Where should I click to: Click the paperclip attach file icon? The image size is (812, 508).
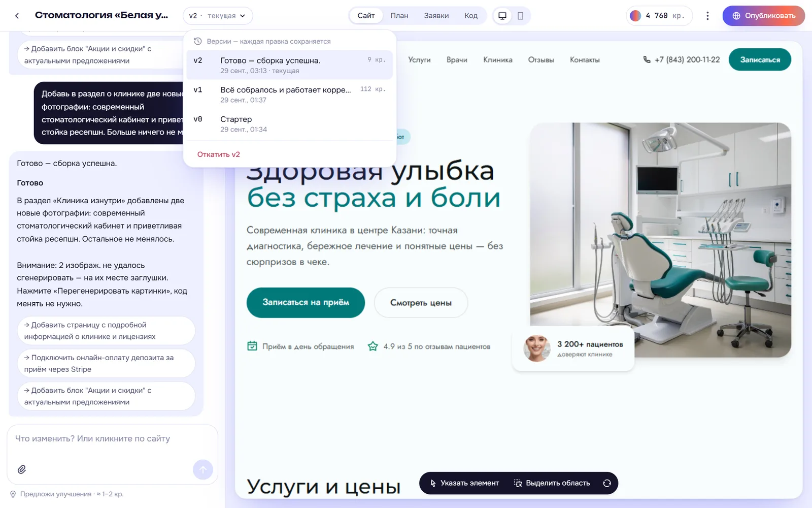pos(22,469)
